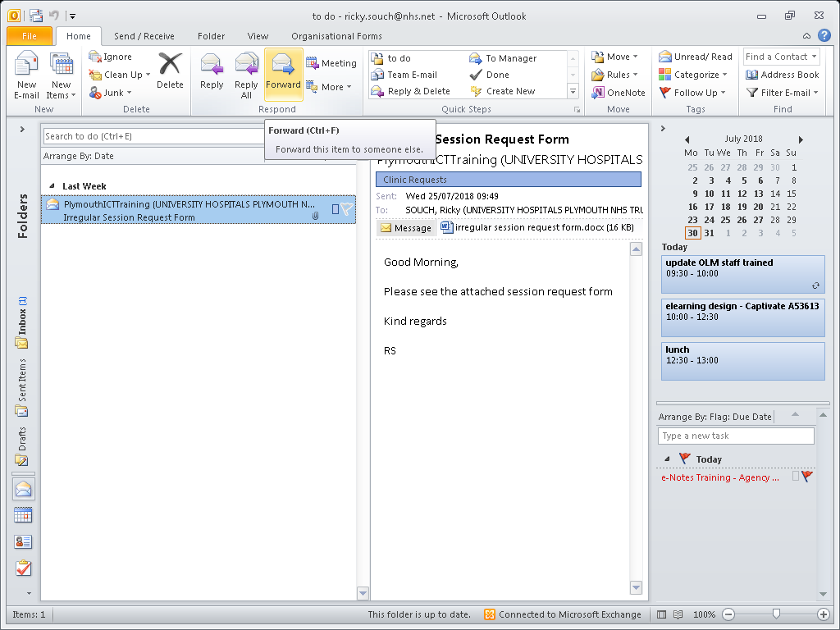Screen dimensions: 840x630
Task: Toggle the category box on PlymouthICTTraining email
Action: 336,209
